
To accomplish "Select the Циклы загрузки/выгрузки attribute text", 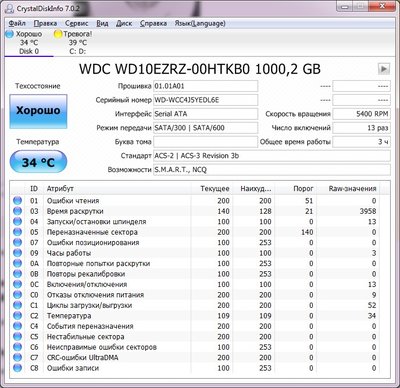I will point(89,305).
